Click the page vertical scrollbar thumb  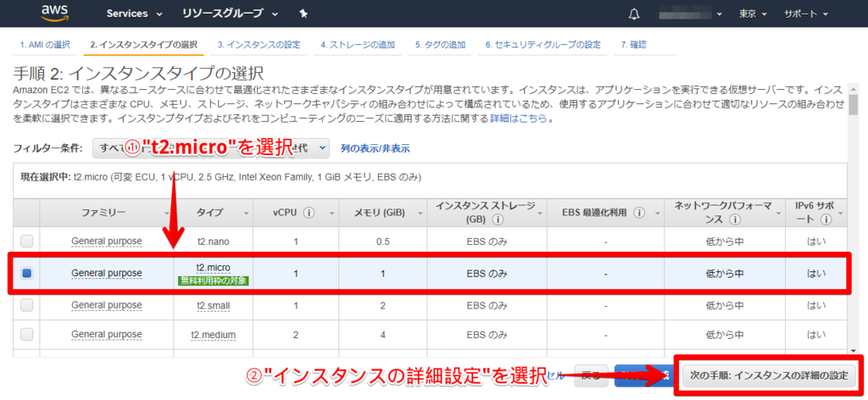click(854, 104)
